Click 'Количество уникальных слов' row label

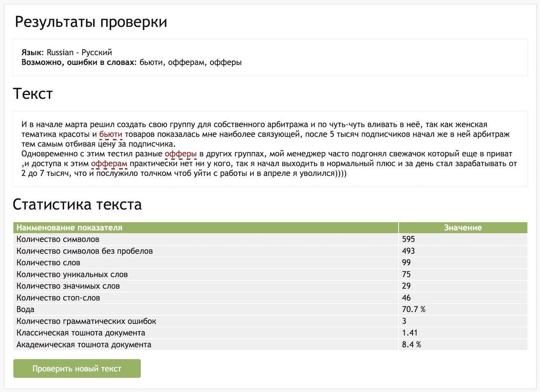(x=72, y=275)
